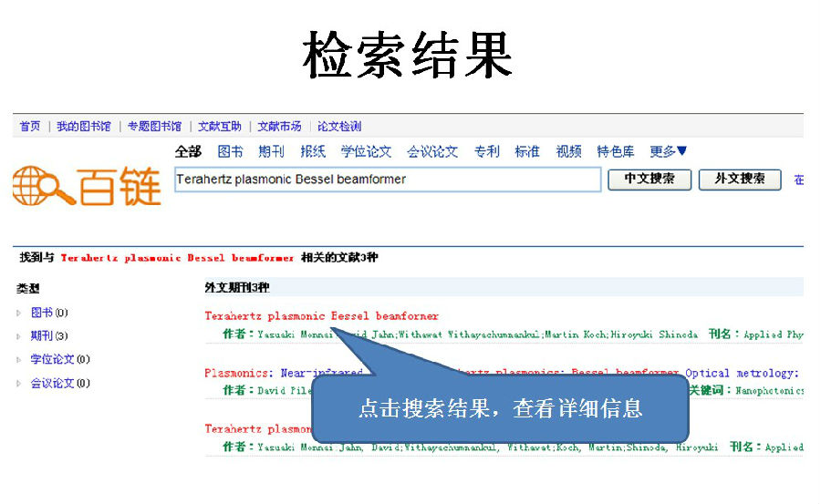Filter by 图书 type link
This screenshot has height=504, width=821.
pyautogui.click(x=42, y=313)
